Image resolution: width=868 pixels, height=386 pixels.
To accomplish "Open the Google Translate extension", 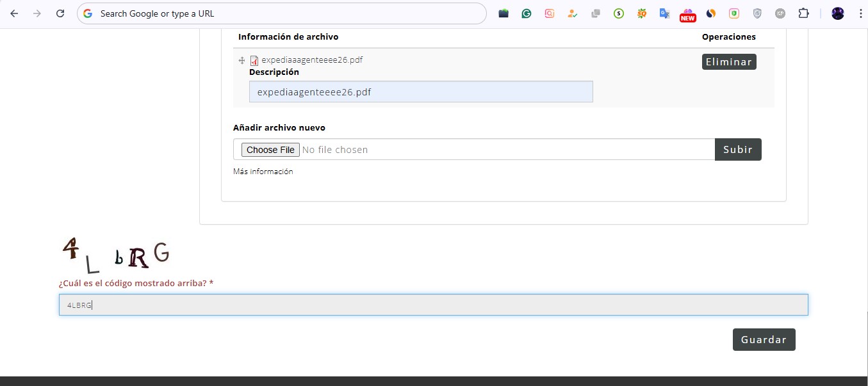I will [664, 13].
